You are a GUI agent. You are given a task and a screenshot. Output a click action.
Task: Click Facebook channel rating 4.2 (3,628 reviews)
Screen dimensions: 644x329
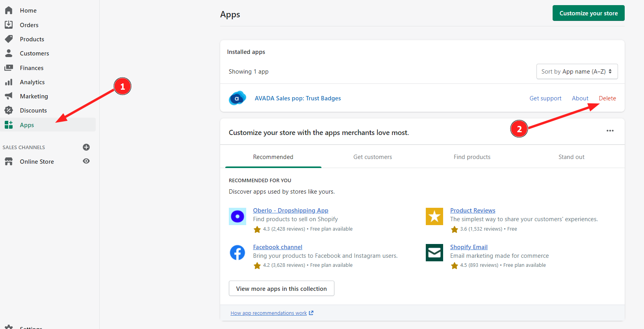click(x=284, y=265)
